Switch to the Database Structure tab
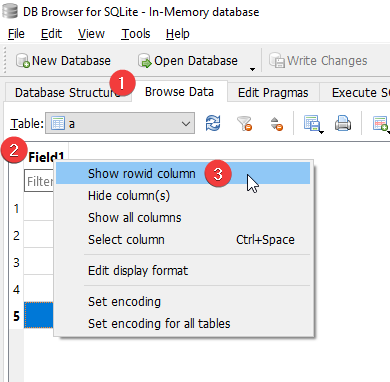The height and width of the screenshot is (382, 390). tap(68, 92)
